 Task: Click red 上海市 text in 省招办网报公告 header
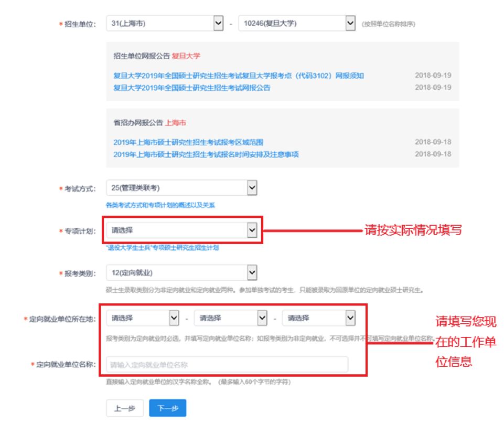[x=175, y=123]
